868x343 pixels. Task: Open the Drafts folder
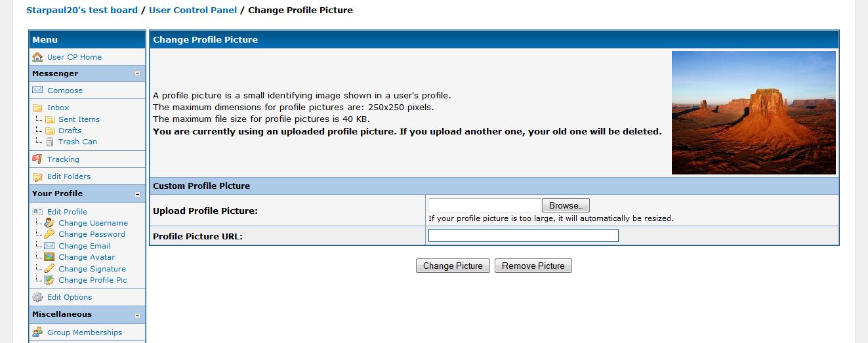click(x=70, y=131)
